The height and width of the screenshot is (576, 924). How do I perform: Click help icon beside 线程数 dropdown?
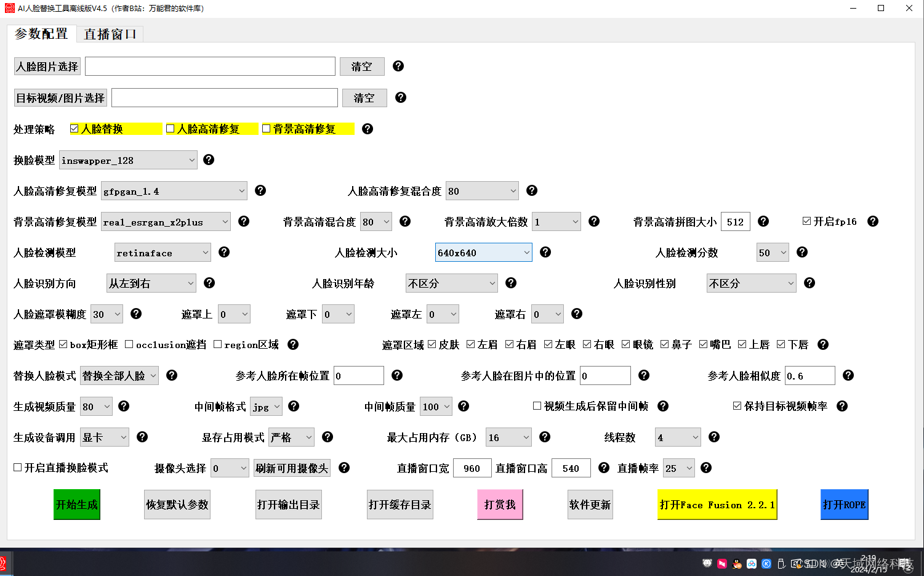pos(714,437)
